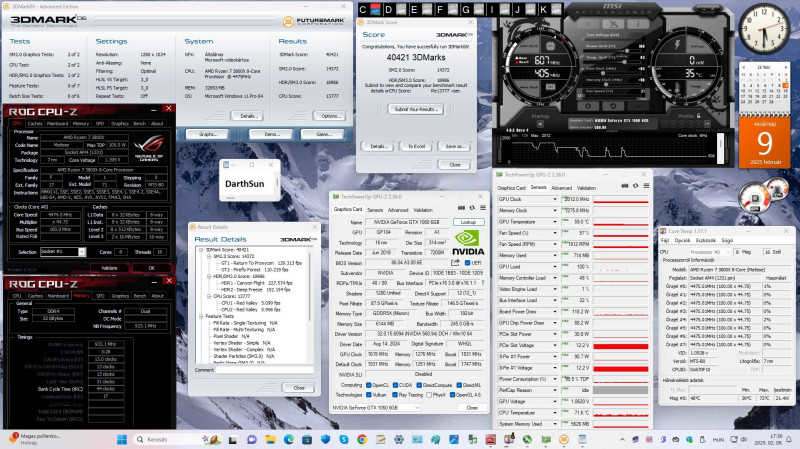Toggle the DirectML checkbox in GPU-Z
The width and height of the screenshot is (800, 449).
tap(459, 385)
